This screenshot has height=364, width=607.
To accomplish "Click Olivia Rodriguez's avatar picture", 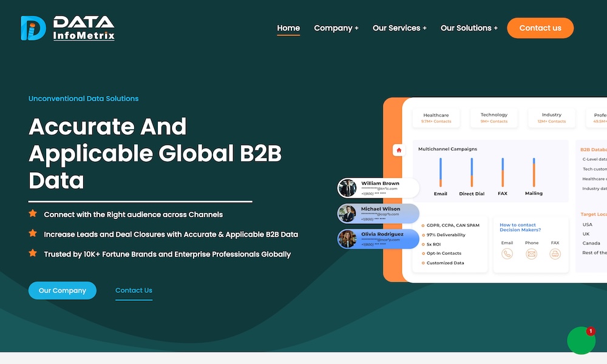I will pos(348,239).
